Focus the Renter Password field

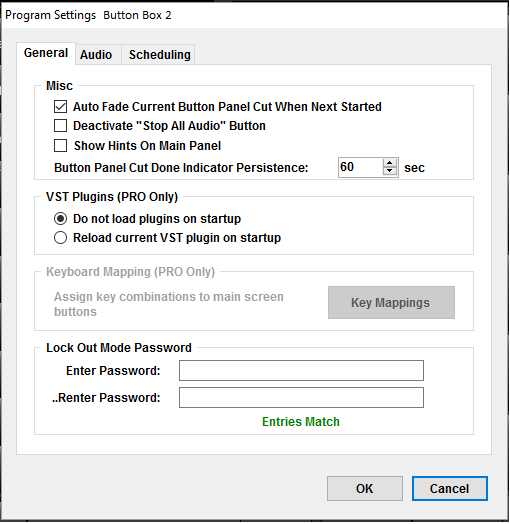tap(301, 397)
